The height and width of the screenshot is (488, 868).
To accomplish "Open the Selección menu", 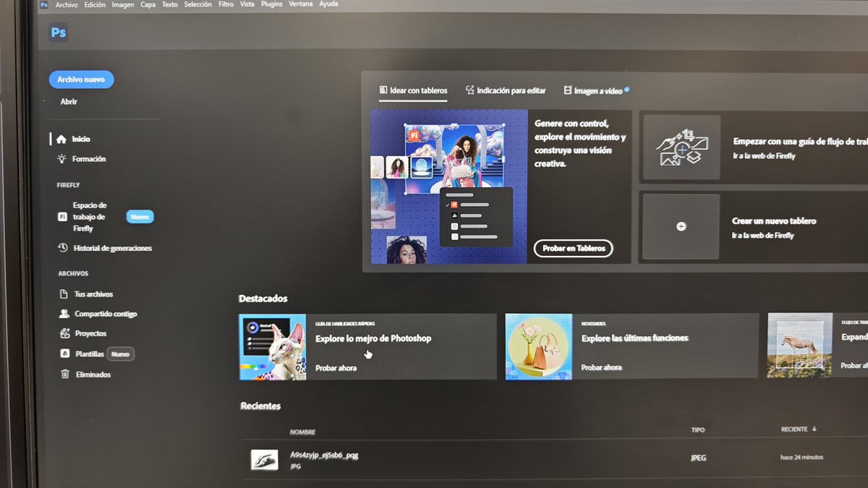I will pyautogui.click(x=198, y=4).
